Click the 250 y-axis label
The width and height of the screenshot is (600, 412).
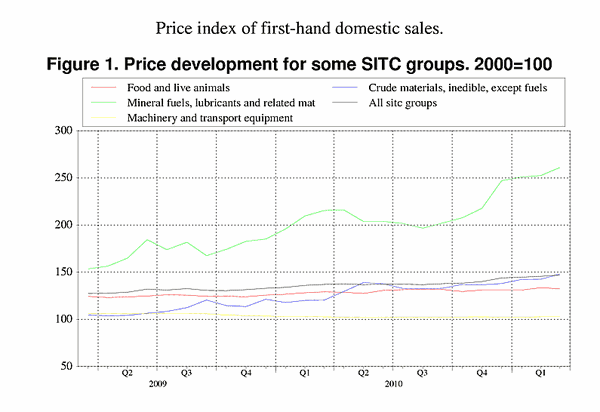click(64, 178)
